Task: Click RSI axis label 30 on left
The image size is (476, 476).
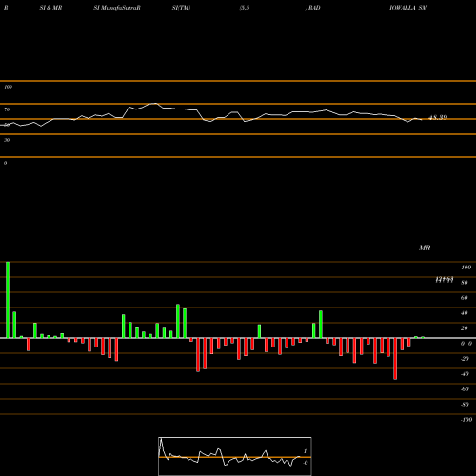Action: 7,140
